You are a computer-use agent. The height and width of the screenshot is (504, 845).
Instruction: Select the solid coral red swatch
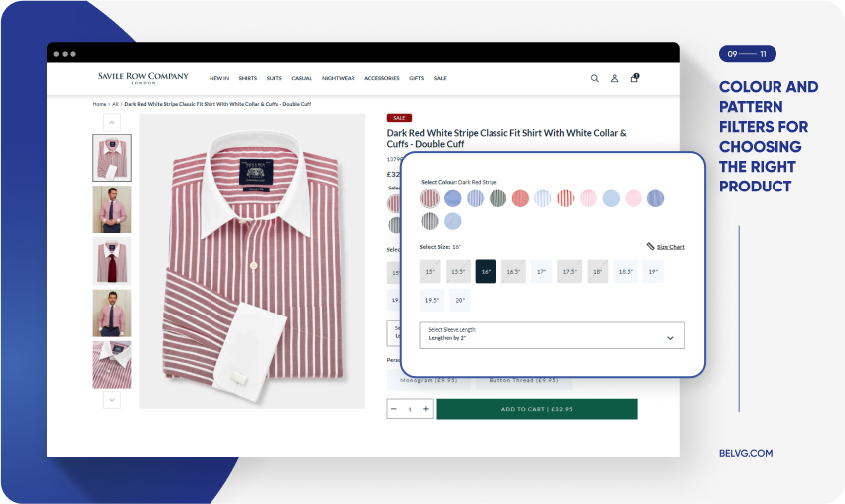click(x=520, y=198)
